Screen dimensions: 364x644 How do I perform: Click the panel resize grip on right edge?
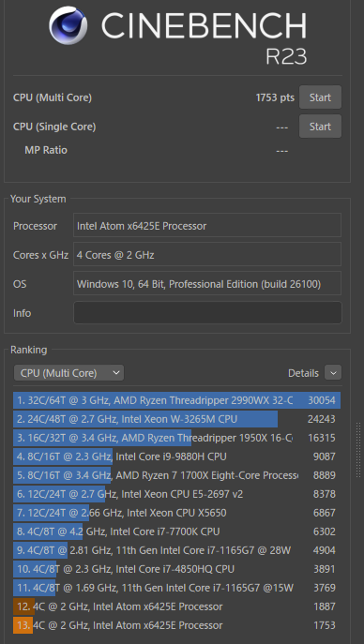pyautogui.click(x=358, y=450)
